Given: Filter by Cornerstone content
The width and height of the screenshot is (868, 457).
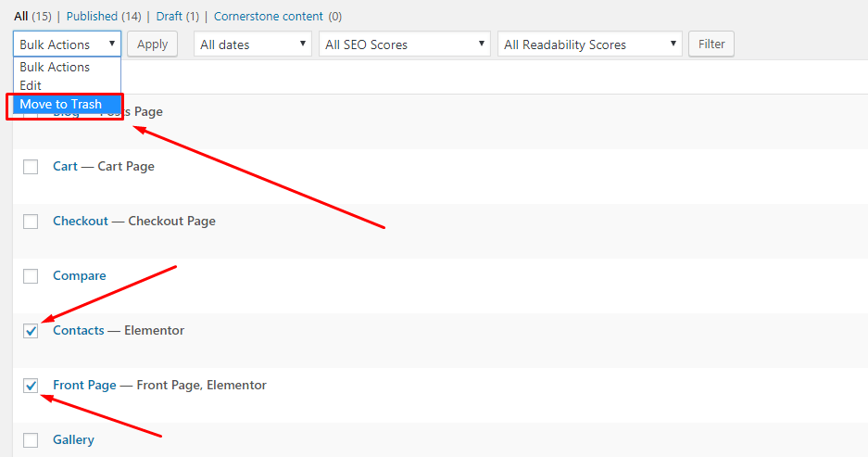Looking at the screenshot, I should coord(269,16).
